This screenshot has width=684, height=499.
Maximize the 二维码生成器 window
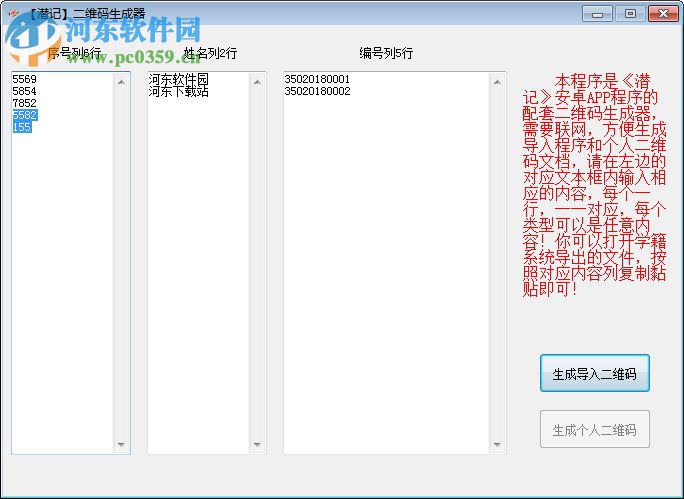coord(630,14)
